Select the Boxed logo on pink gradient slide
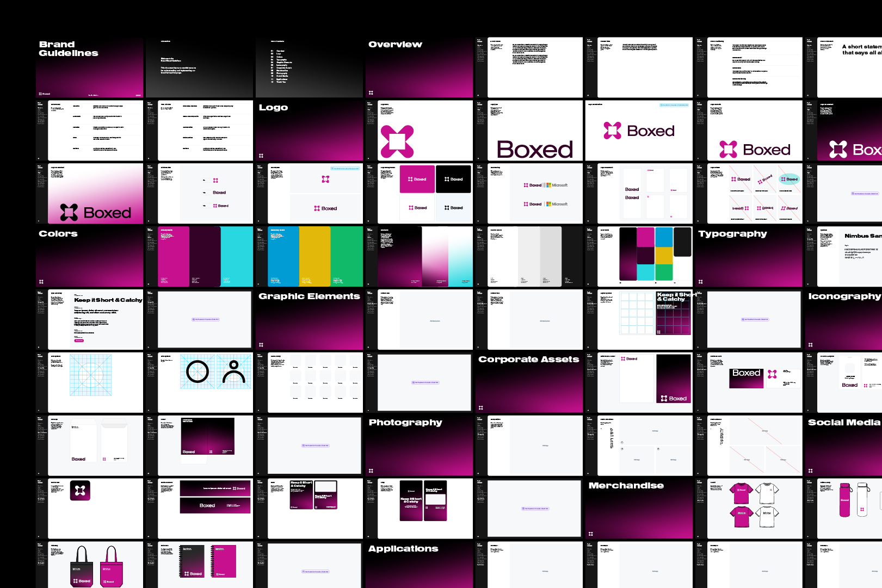882x588 pixels. [90, 194]
